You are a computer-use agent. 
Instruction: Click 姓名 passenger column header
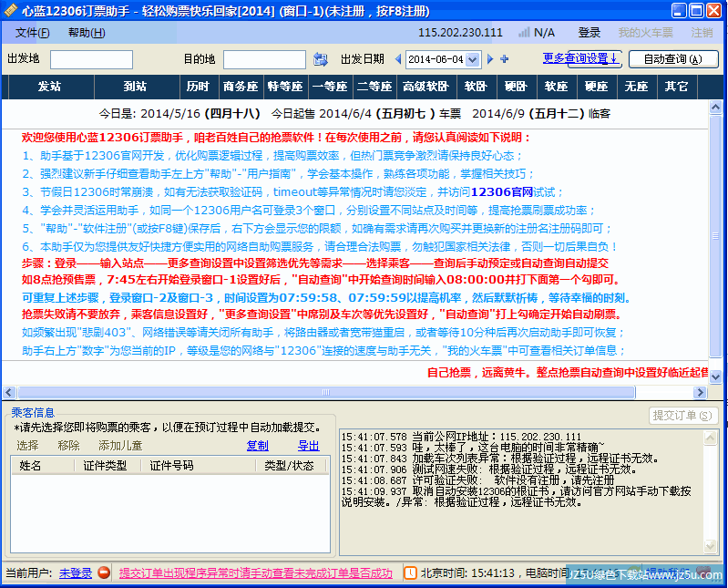click(x=42, y=465)
